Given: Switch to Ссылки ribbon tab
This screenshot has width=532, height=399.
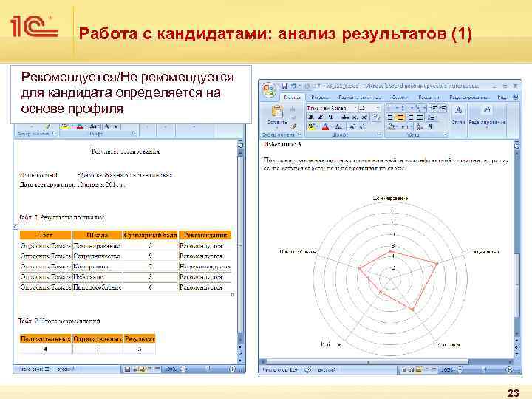Looking at the screenshot, I should coord(399,98).
